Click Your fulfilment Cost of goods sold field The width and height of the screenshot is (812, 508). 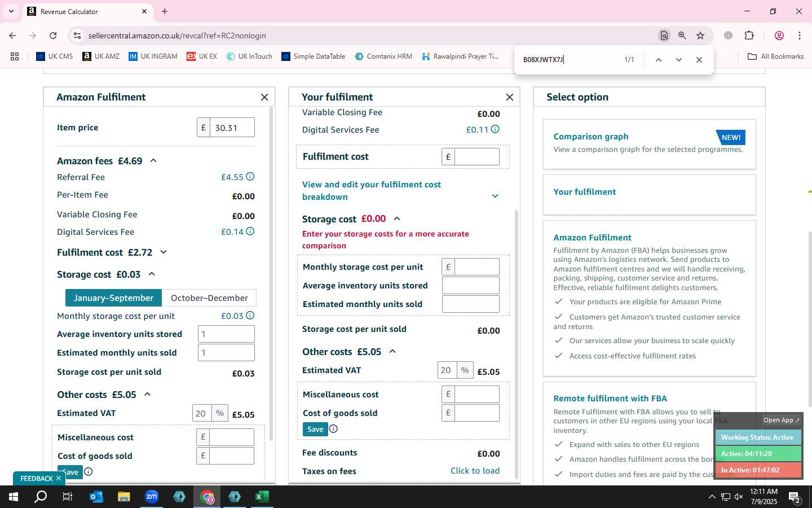[476, 413]
